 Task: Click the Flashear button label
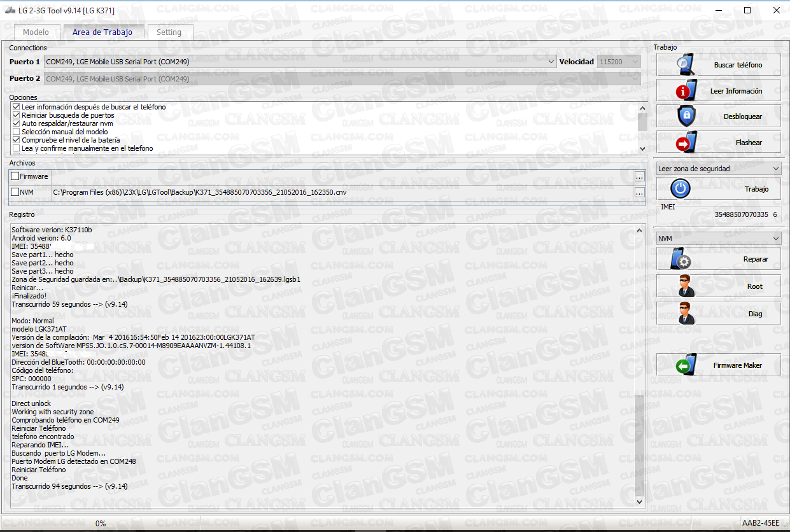(749, 143)
